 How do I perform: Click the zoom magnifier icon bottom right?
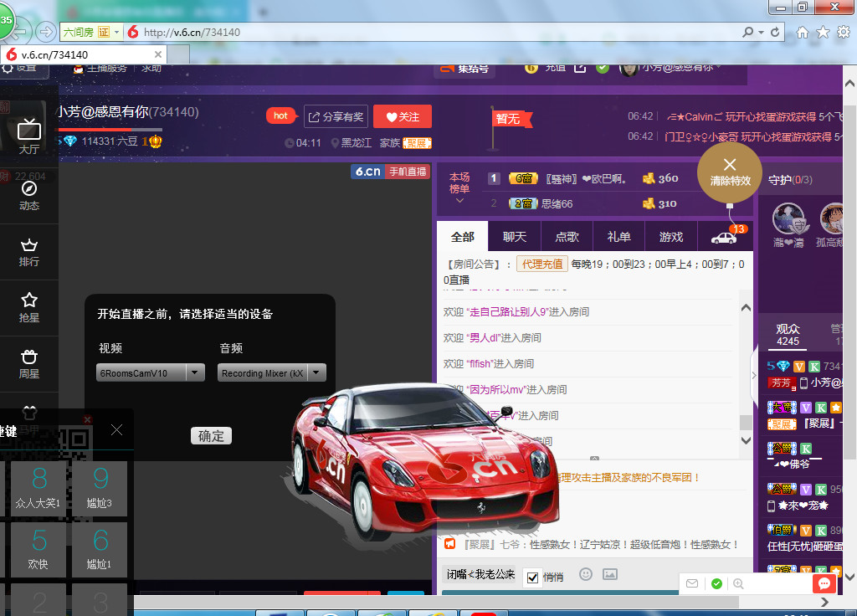738,583
